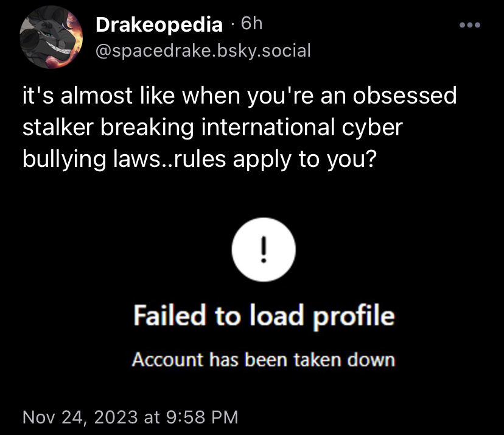Click the '9:58 PM' time in the footer
Image resolution: width=504 pixels, height=435 pixels.
pyautogui.click(x=202, y=417)
